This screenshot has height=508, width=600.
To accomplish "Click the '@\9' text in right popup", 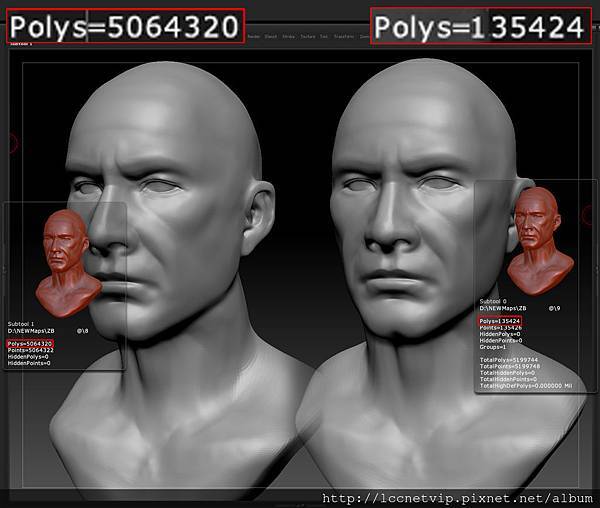I will click(554, 308).
